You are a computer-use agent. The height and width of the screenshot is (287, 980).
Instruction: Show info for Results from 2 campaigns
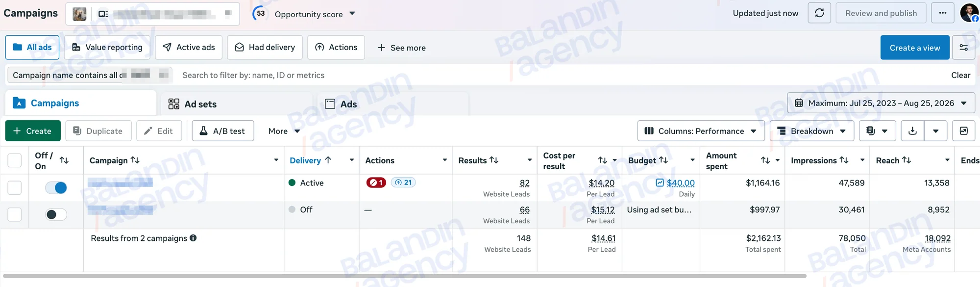point(193,238)
